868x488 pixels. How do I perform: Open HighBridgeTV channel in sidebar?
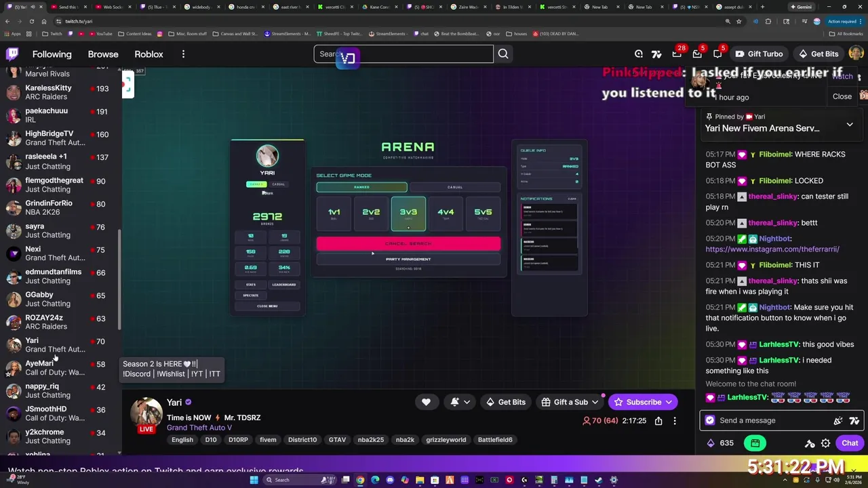(x=60, y=138)
